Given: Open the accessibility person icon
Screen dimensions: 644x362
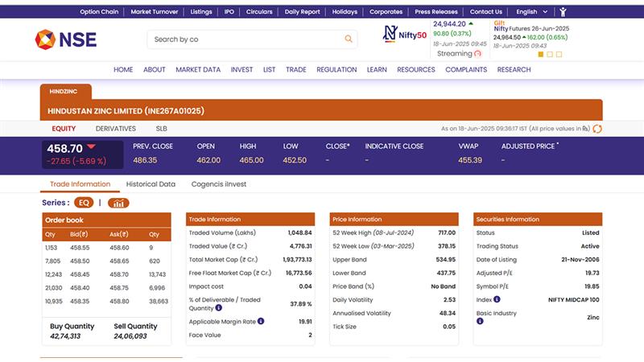Looking at the screenshot, I should [x=563, y=12].
